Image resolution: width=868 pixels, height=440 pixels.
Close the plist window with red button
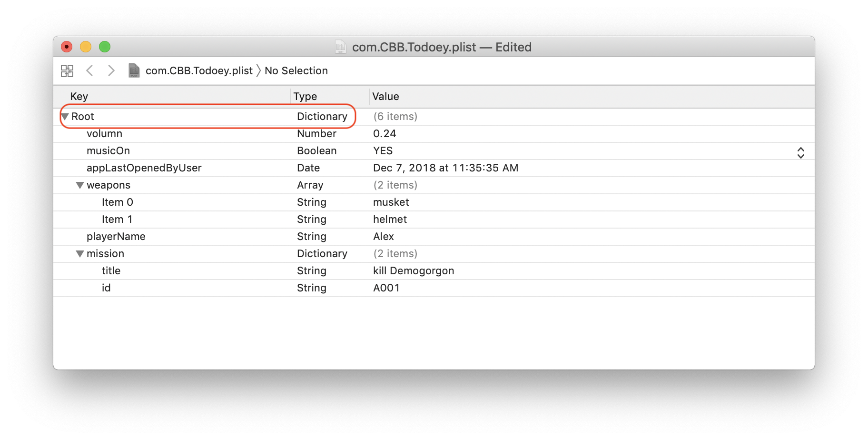pyautogui.click(x=67, y=47)
